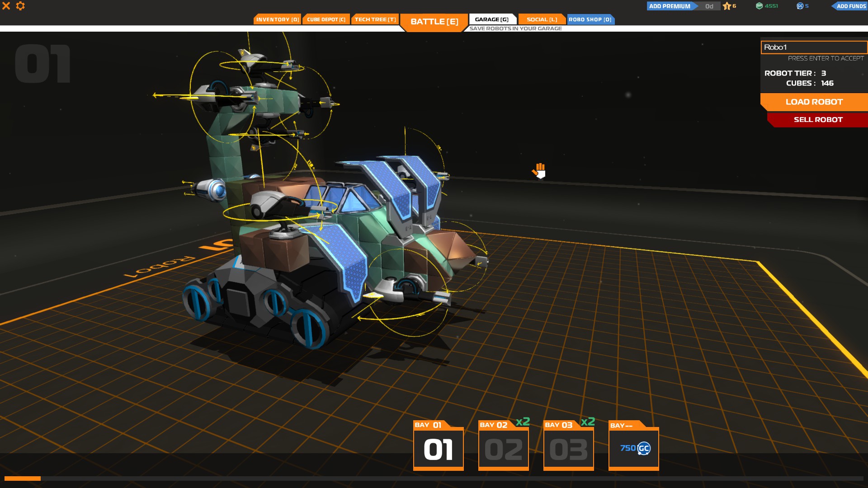Click the Robot Tier value text
Screen dimensions: 868x488
click(824, 73)
